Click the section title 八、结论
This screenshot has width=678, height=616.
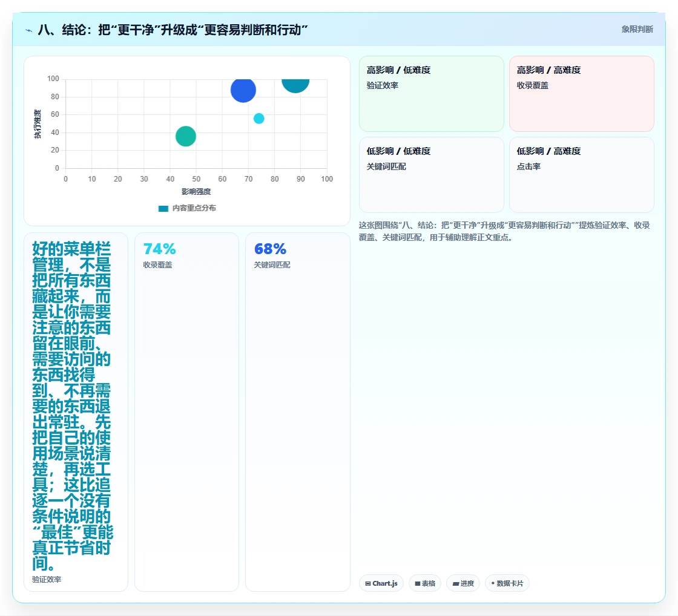173,30
